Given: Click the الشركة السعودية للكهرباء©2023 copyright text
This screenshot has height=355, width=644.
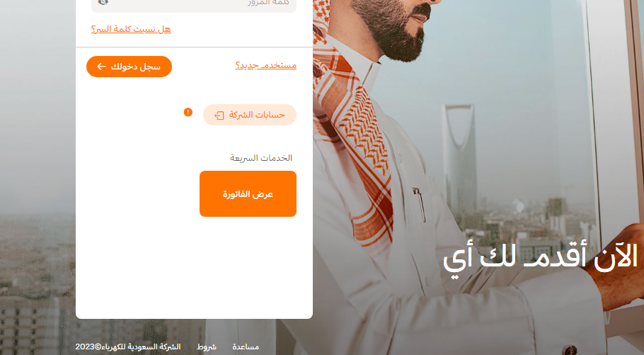Looking at the screenshot, I should (x=127, y=346).
